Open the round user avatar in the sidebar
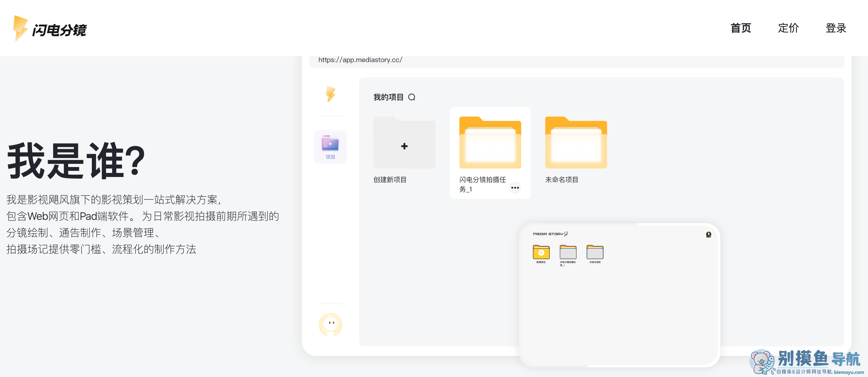868x377 pixels. pyautogui.click(x=330, y=324)
